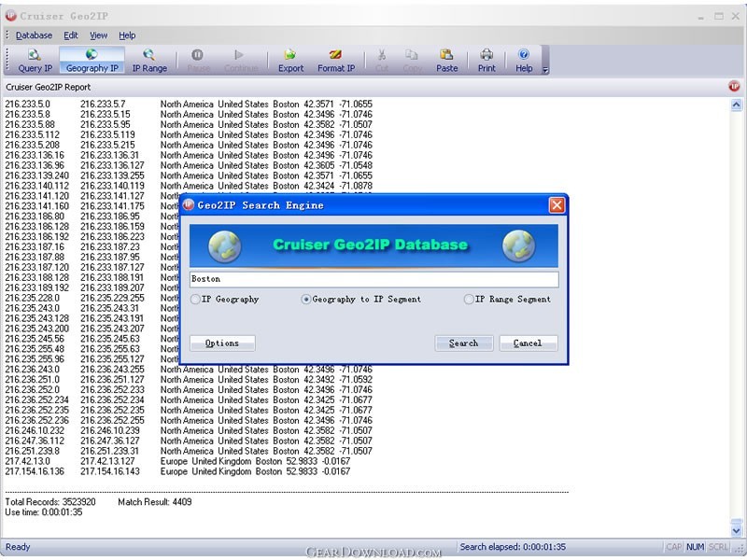Screen dimensions: 747x560
Task: Click the Match Result: 4409 text
Action: click(155, 501)
